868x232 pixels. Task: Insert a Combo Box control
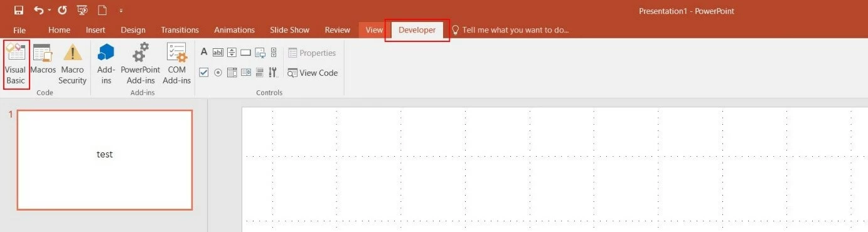coord(232,73)
